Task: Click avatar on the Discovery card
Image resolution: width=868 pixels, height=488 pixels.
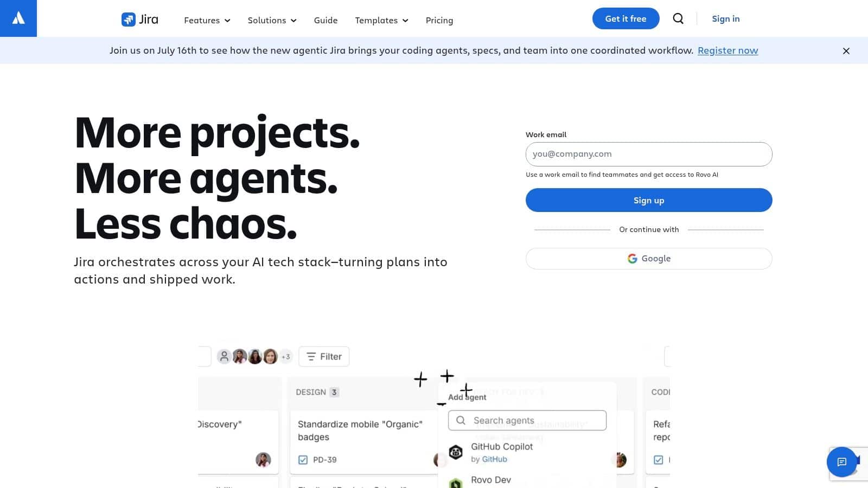Action: coord(263,460)
